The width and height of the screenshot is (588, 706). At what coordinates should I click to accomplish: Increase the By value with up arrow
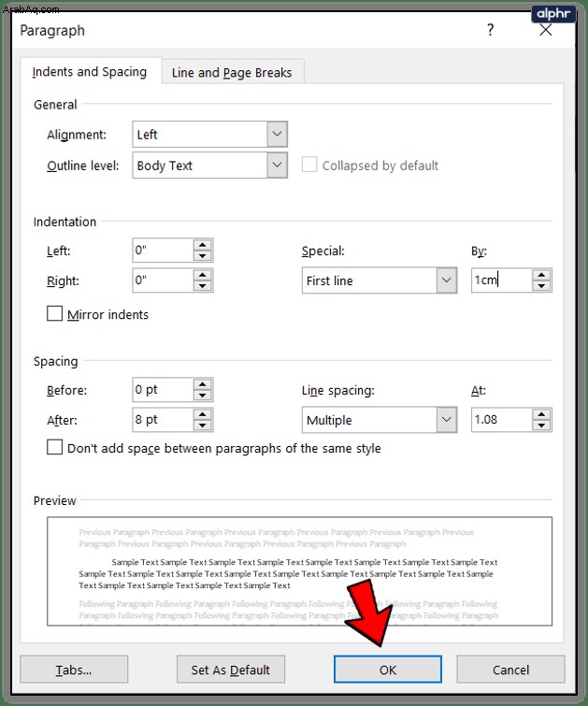coord(541,275)
